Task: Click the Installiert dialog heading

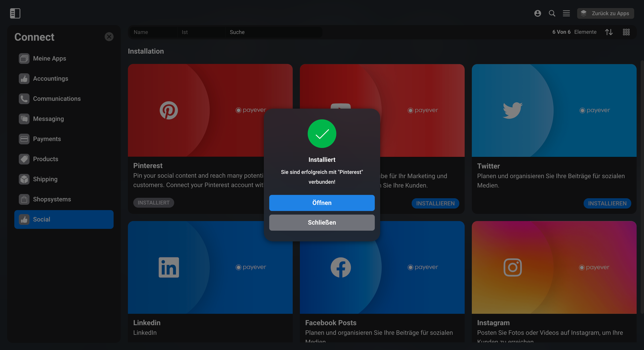Action: tap(322, 160)
